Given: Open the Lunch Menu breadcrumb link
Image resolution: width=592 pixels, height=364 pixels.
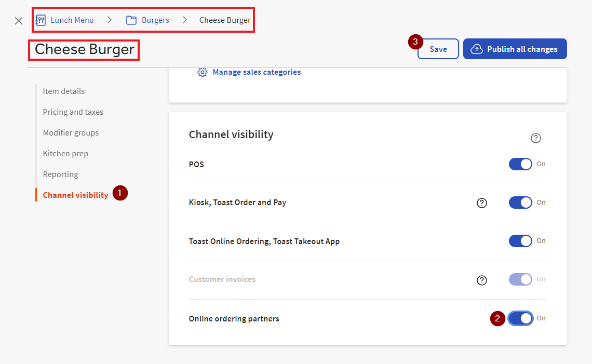Looking at the screenshot, I should 72,20.
